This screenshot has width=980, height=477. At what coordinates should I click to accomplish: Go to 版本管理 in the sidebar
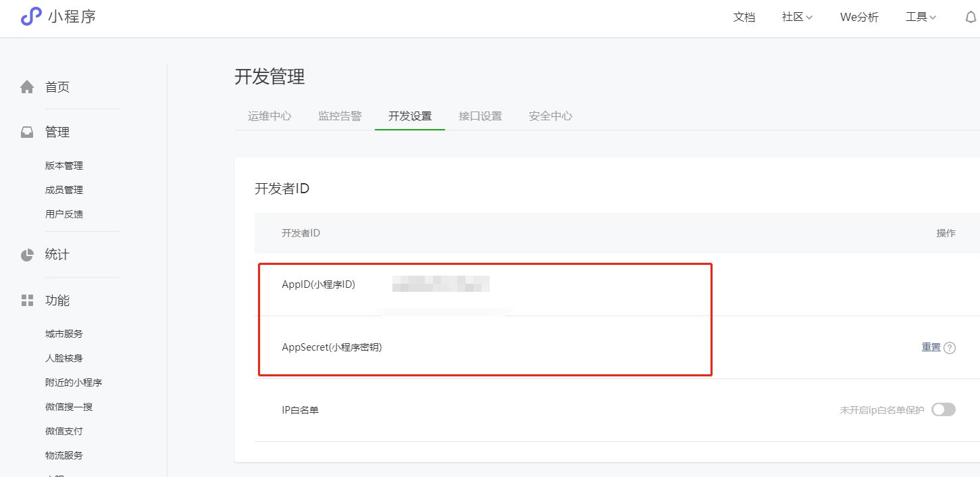[64, 165]
